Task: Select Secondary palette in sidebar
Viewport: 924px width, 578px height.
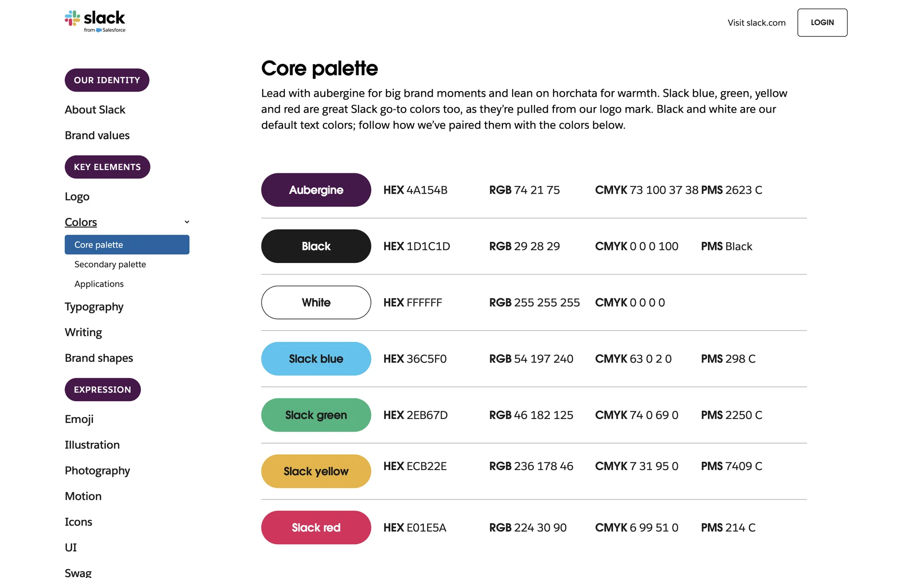Action: [x=110, y=264]
